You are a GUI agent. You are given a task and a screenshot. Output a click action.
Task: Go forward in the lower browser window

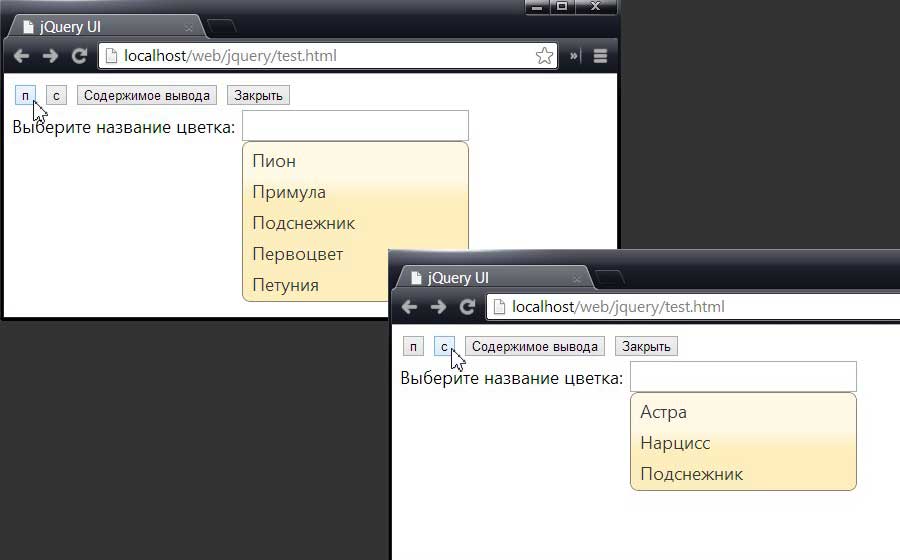[x=439, y=307]
